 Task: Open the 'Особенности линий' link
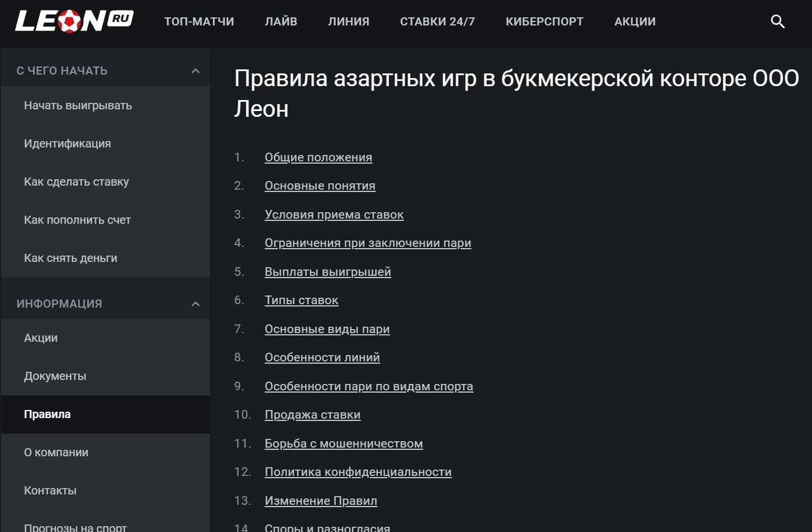322,357
